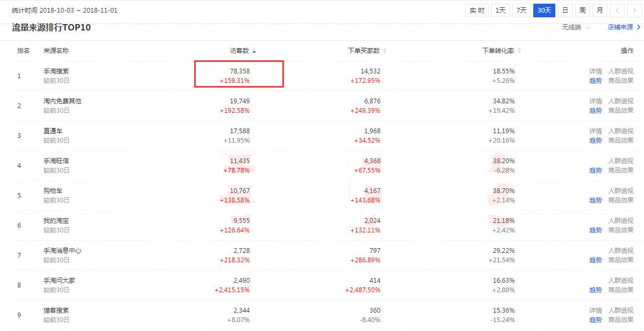This screenshot has height=331, width=644.
Task: Switch to the 7天 time range
Action: 521,10
